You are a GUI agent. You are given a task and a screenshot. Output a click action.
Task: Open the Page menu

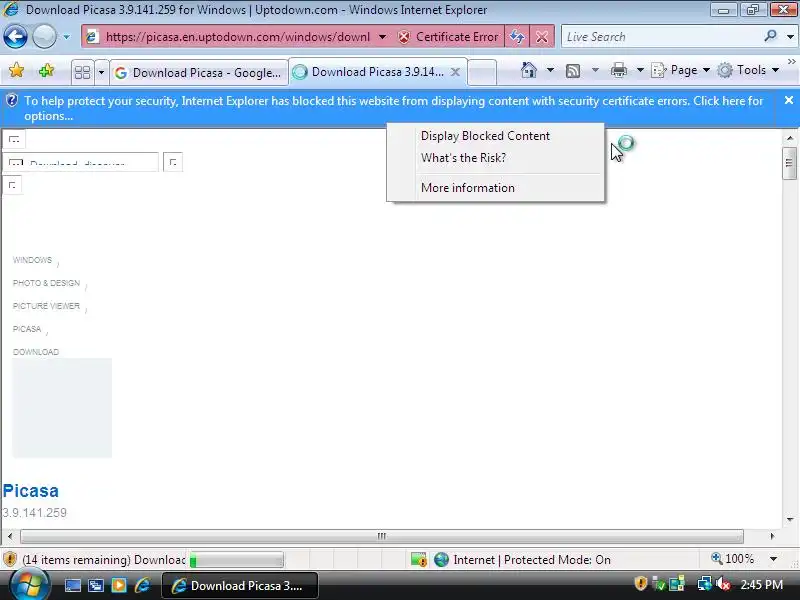click(680, 70)
